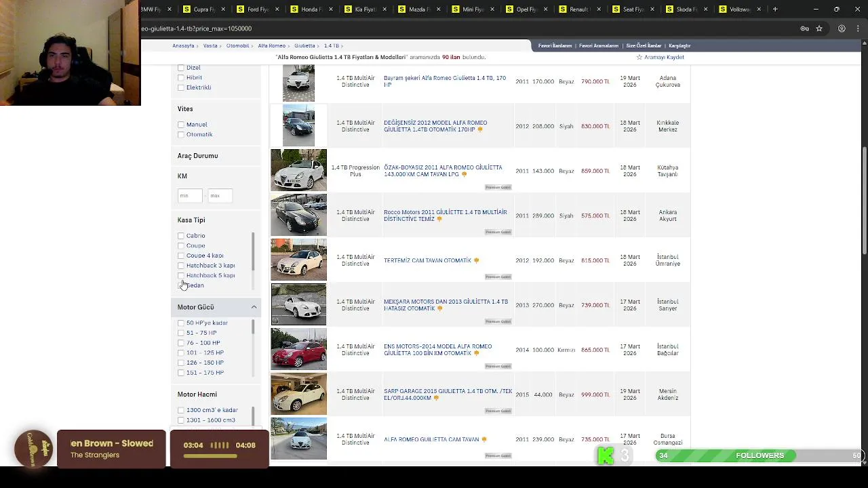The image size is (868, 488).
Task: Click the yellow icon after ENS MOTORS listing
Action: click(476, 353)
